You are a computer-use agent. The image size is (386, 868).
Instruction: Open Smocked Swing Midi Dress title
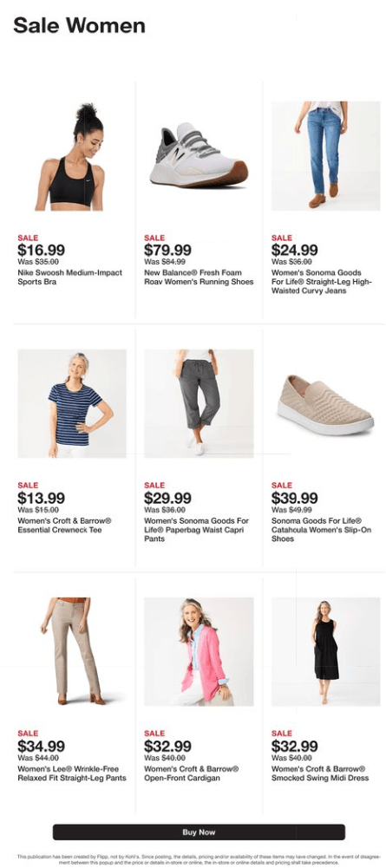coord(319,773)
